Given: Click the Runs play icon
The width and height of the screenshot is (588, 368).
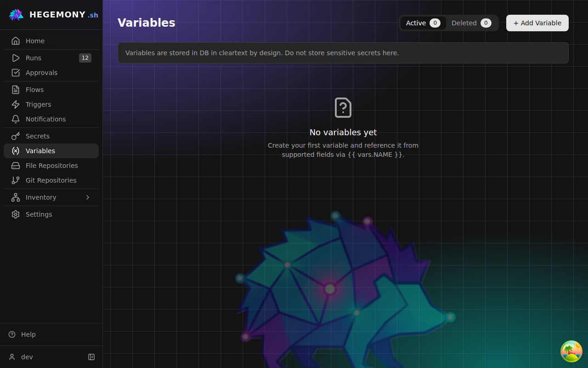Looking at the screenshot, I should point(16,58).
